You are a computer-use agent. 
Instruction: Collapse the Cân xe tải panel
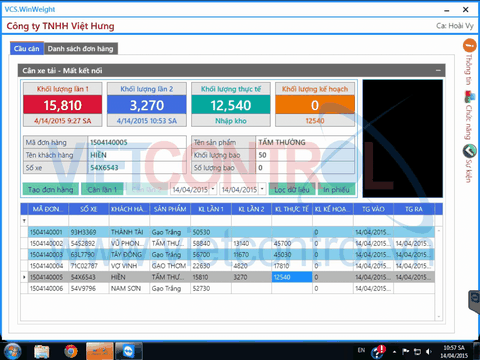coord(438,71)
